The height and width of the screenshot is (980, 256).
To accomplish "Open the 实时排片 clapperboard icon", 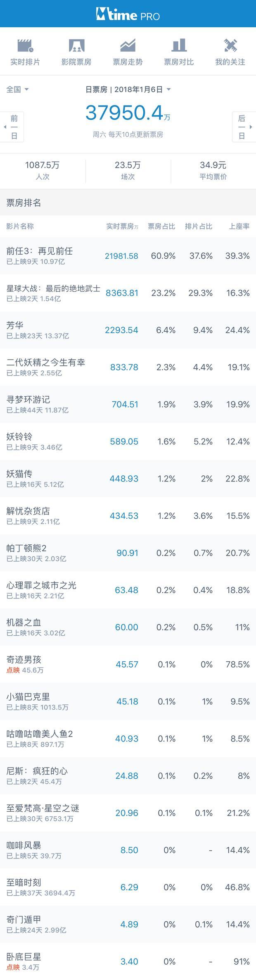I will point(25,45).
